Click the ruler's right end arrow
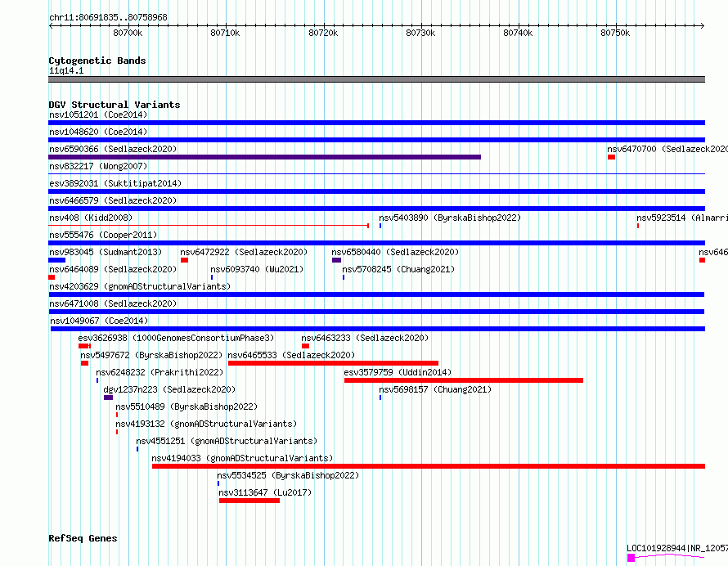Screen dimensions: 728x566 (x=703, y=26)
